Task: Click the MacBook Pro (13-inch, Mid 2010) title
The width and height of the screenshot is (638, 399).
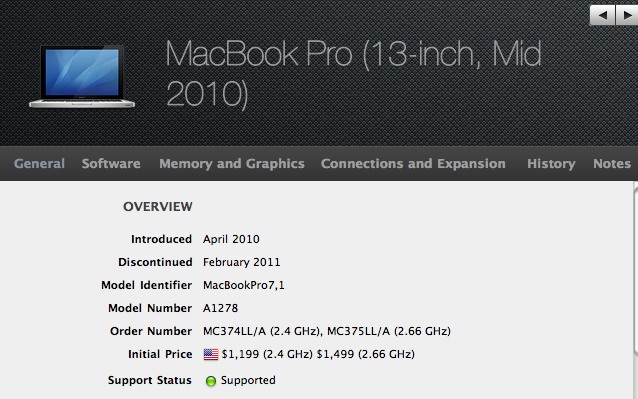Action: 353,74
